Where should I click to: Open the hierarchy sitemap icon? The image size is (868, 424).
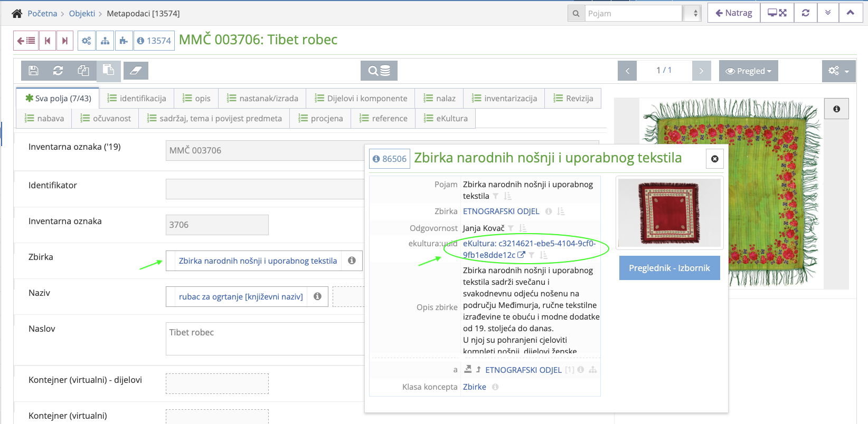click(x=105, y=41)
